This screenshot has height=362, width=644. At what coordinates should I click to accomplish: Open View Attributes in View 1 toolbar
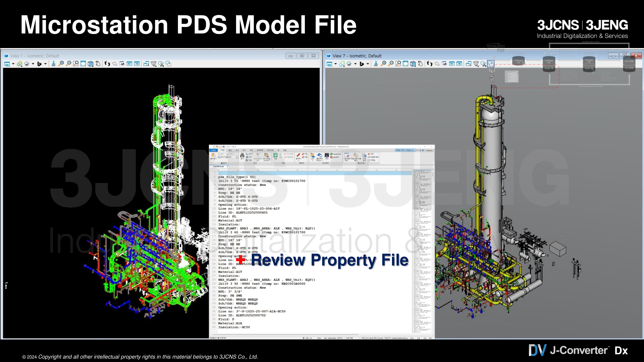click(x=7, y=64)
